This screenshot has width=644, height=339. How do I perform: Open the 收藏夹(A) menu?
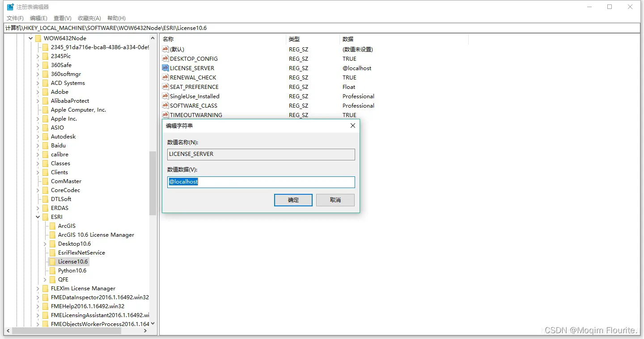[x=89, y=18]
